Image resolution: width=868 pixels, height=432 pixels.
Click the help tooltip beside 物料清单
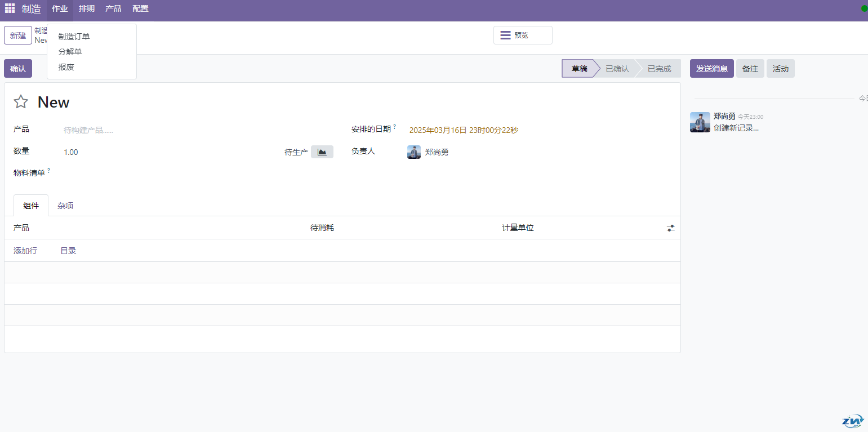click(x=49, y=171)
